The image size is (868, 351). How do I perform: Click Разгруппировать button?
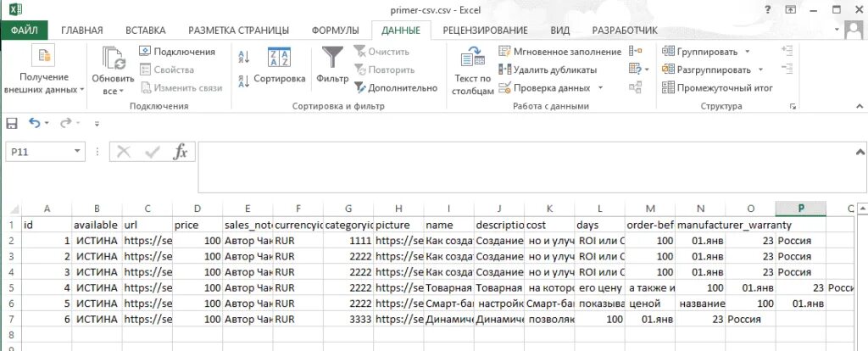click(707, 70)
